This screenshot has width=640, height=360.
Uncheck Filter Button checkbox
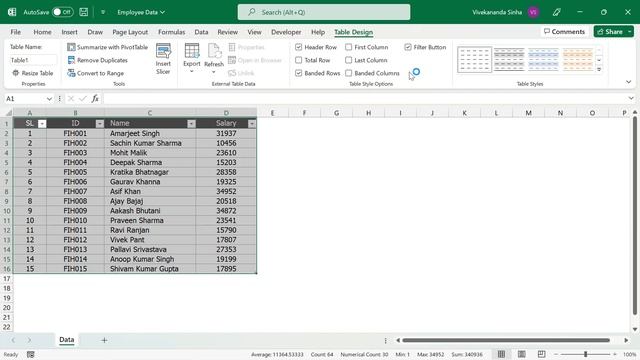(408, 47)
